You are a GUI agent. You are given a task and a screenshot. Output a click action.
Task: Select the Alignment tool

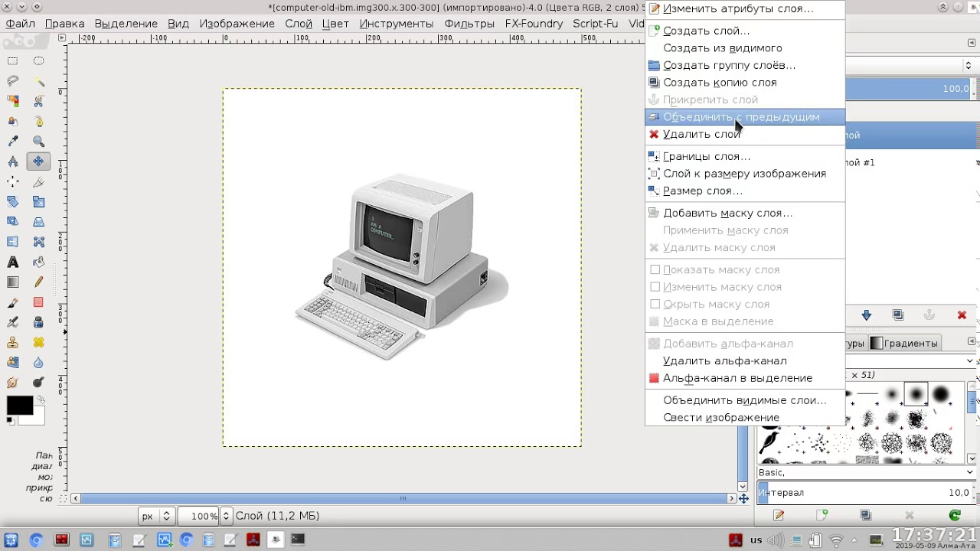pyautogui.click(x=13, y=181)
